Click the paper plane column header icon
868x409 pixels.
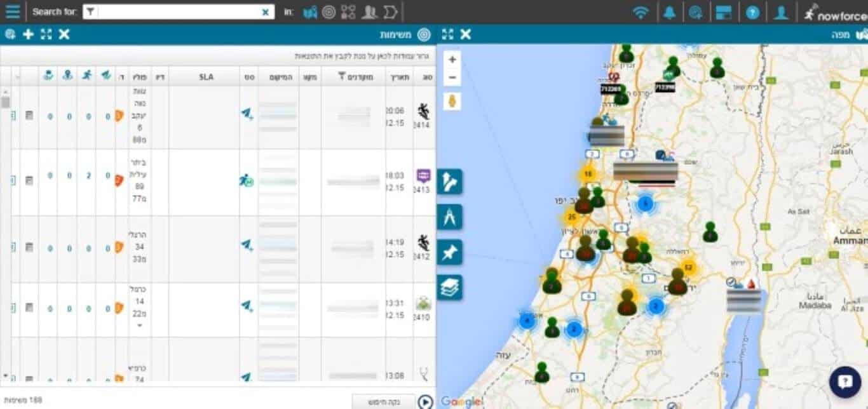click(105, 76)
